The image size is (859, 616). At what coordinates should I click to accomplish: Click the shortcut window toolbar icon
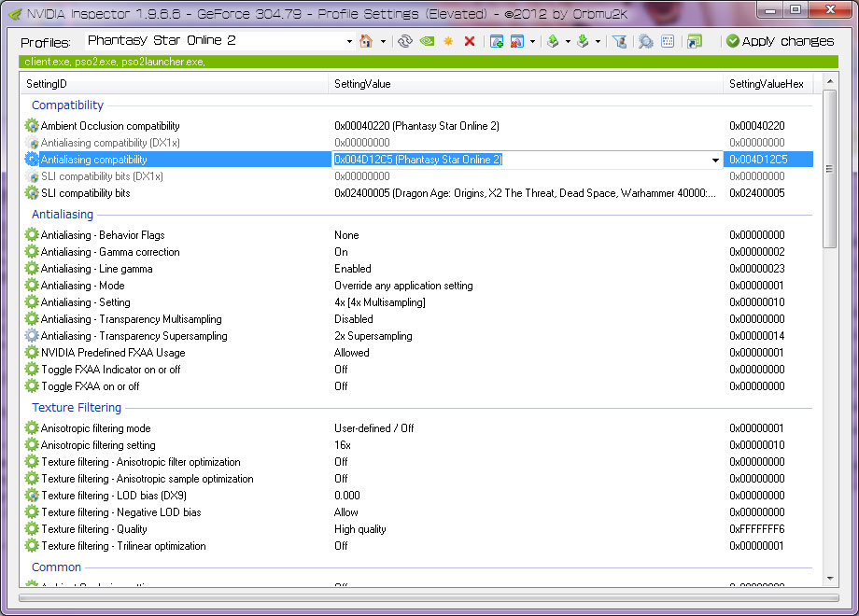point(694,41)
